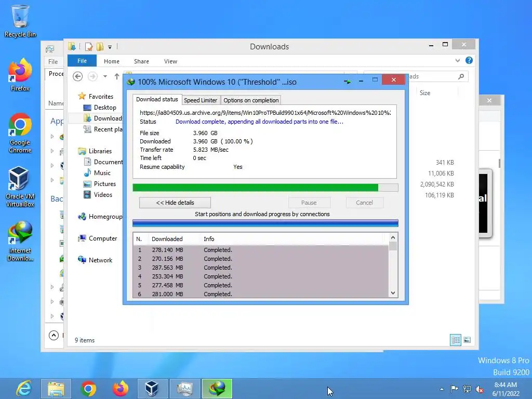Click the Up one level arrow

point(117,76)
